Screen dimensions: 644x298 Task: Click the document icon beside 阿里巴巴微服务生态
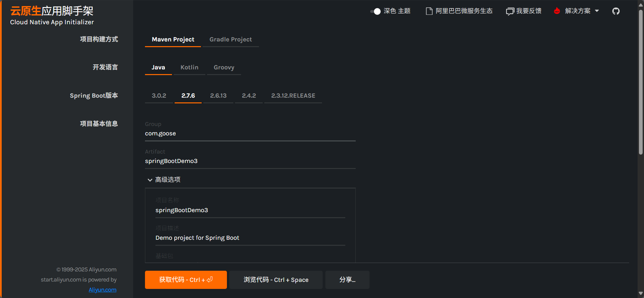429,11
